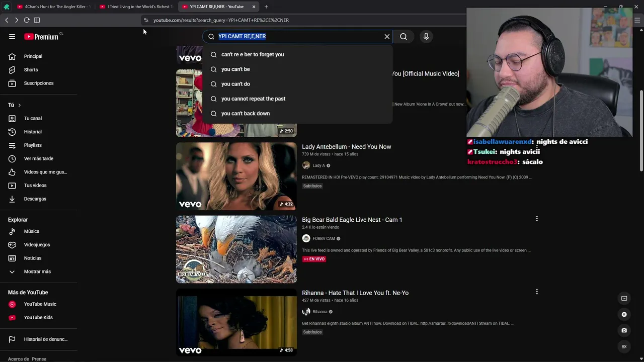Open a new browser tab with the plus
The height and width of the screenshot is (362, 644).
266,7
